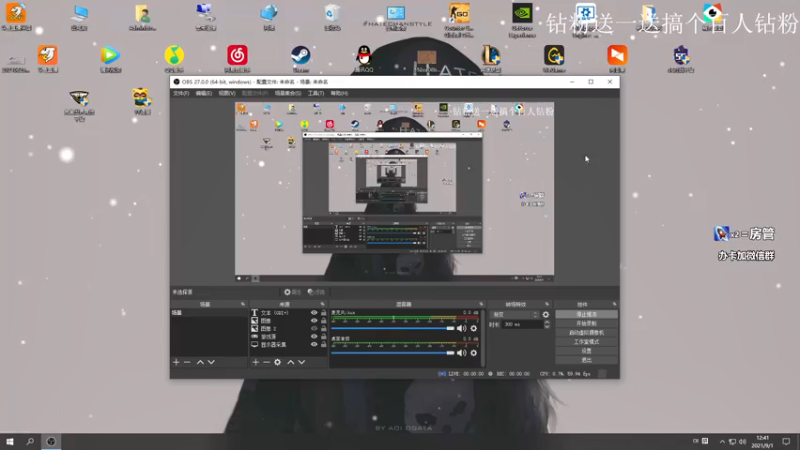Move the source up with the up chevron under the 来源 list

tap(290, 362)
